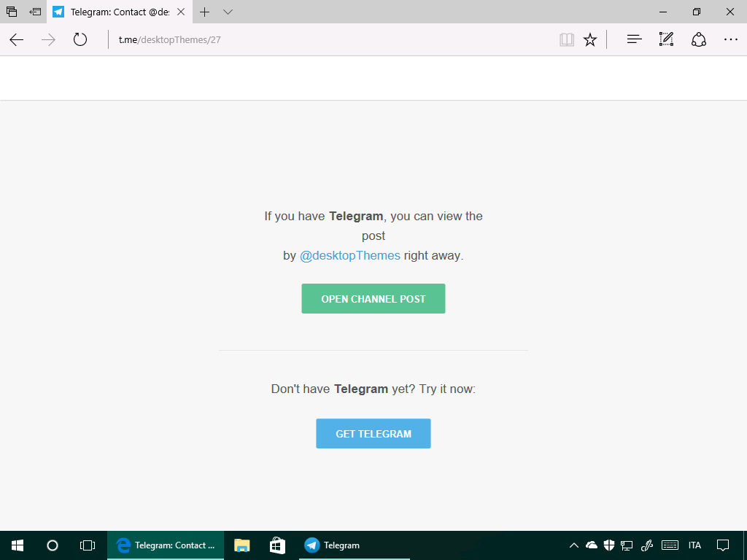Open Edge settings and more menu
This screenshot has width=747, height=560.
coord(730,39)
